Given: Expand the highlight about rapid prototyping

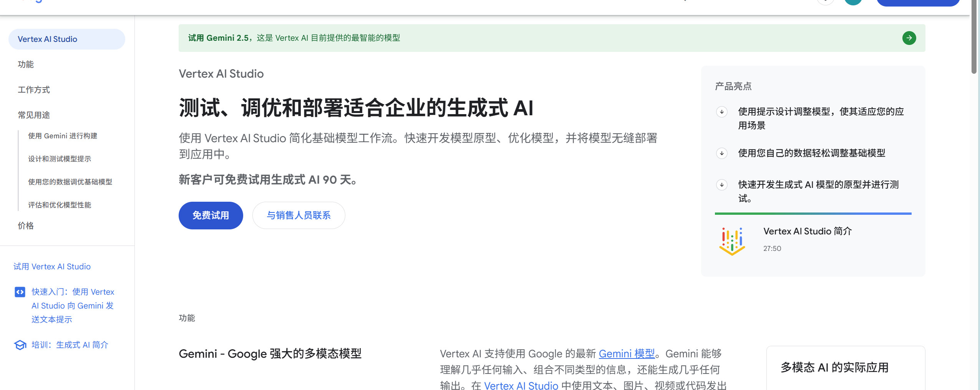Looking at the screenshot, I should [x=721, y=185].
